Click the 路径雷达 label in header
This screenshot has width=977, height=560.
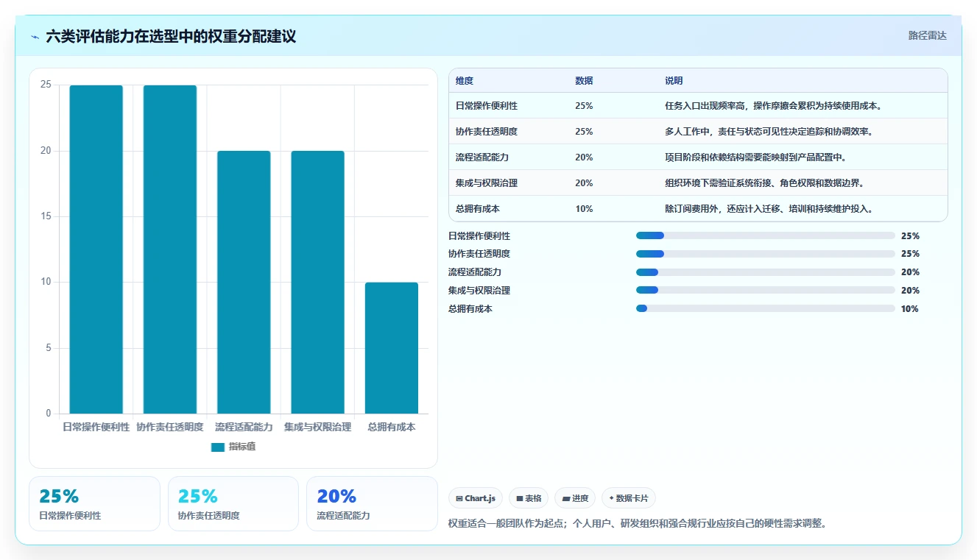(x=927, y=35)
